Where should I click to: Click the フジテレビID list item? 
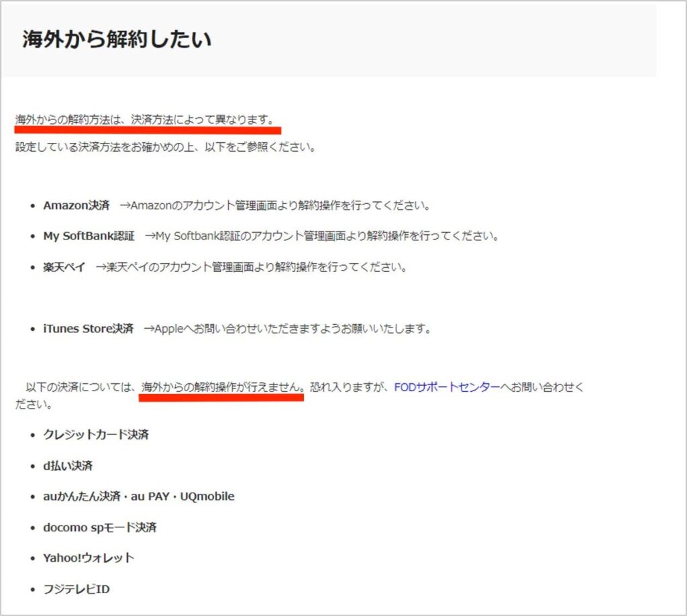(x=76, y=589)
